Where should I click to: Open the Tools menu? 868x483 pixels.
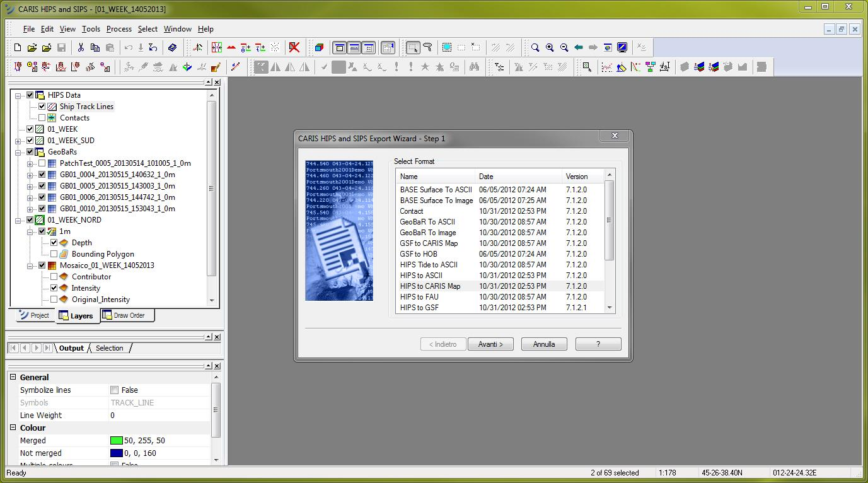(x=91, y=29)
